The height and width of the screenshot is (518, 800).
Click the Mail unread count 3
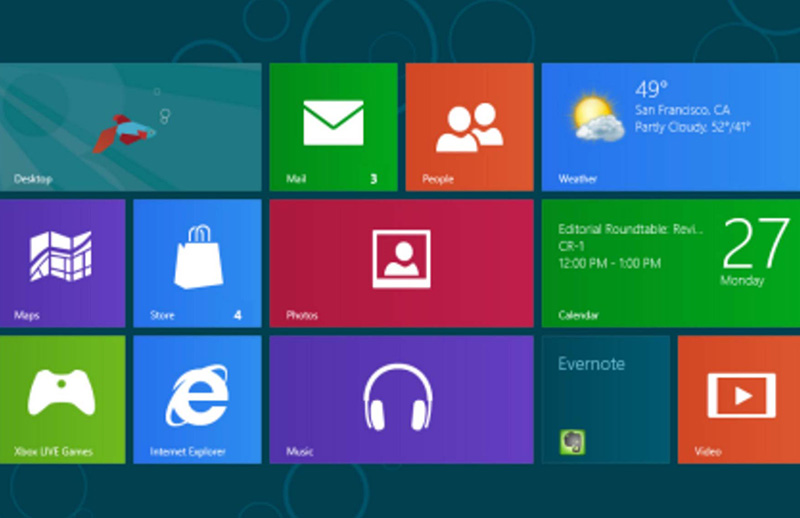(373, 179)
